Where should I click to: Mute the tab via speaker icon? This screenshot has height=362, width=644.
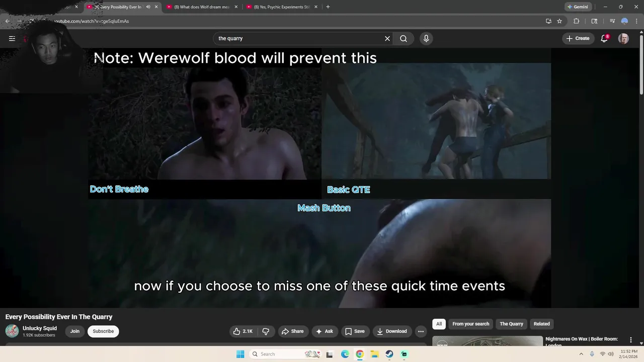click(x=148, y=7)
